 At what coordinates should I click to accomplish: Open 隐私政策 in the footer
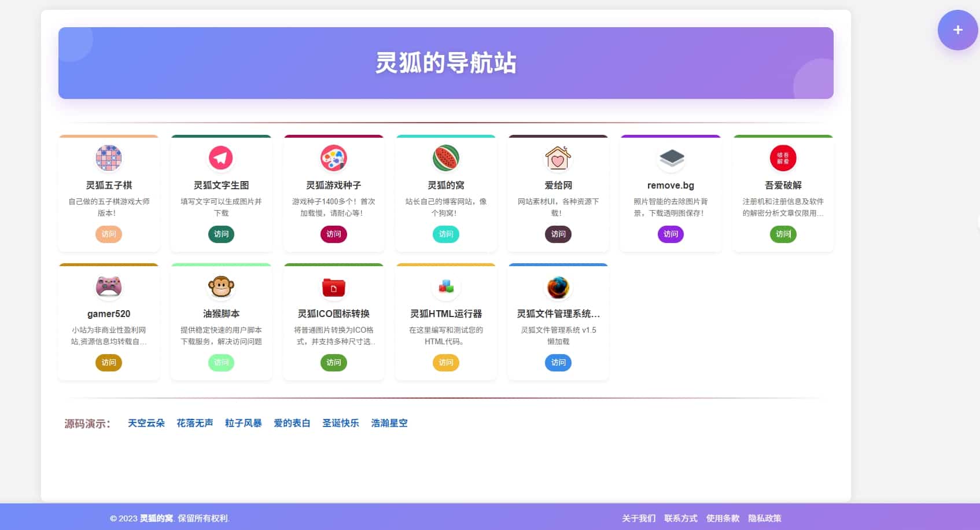765,518
